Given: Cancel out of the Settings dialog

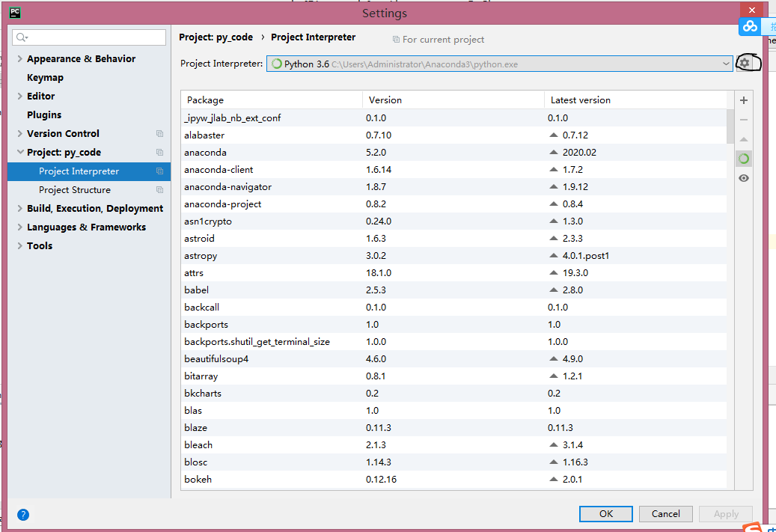Looking at the screenshot, I should pyautogui.click(x=665, y=514).
